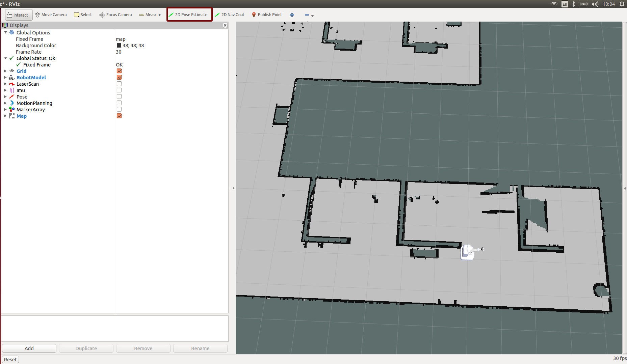Image resolution: width=627 pixels, height=364 pixels.
Task: Expand the Map display entry
Action: click(5, 116)
